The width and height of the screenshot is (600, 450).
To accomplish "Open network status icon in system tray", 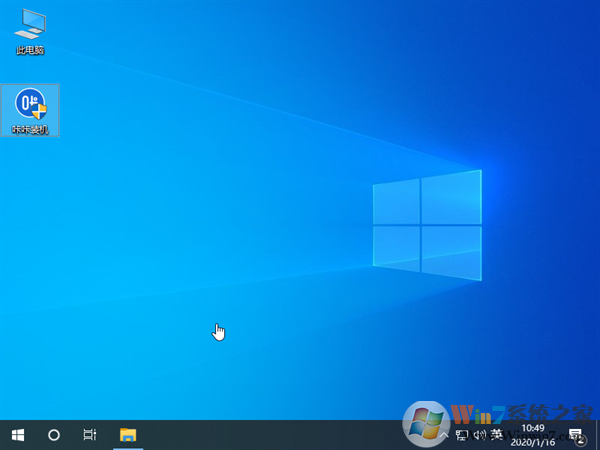I will pos(462,435).
